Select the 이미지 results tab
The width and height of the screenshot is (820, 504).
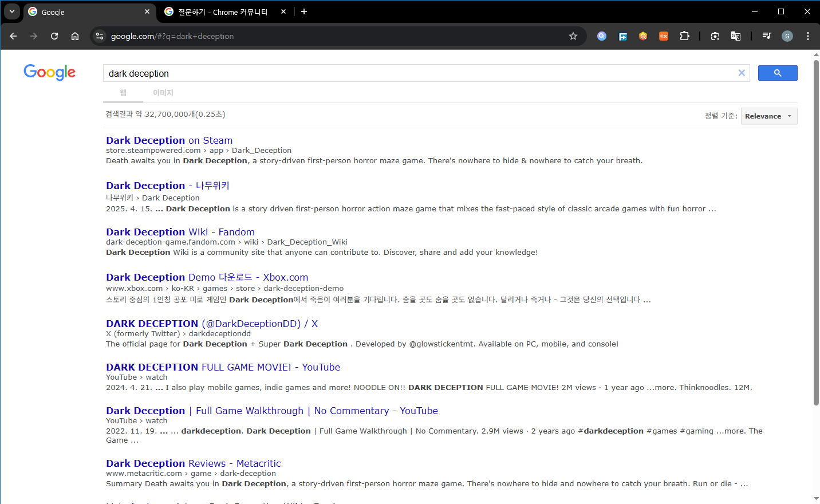[163, 93]
